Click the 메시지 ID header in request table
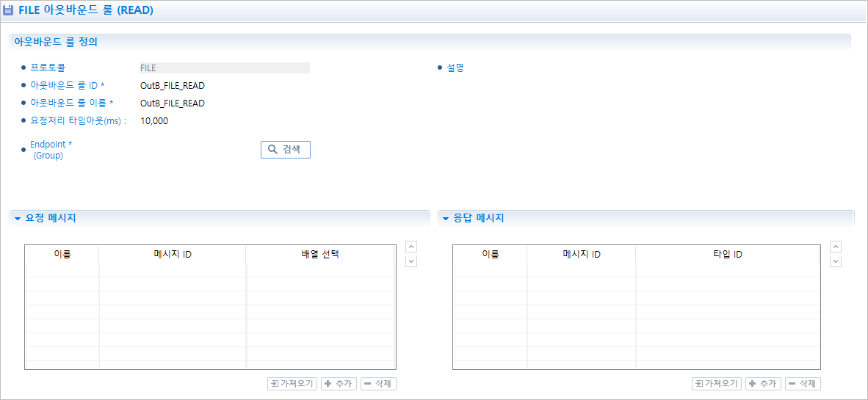868x400 pixels. coord(172,255)
